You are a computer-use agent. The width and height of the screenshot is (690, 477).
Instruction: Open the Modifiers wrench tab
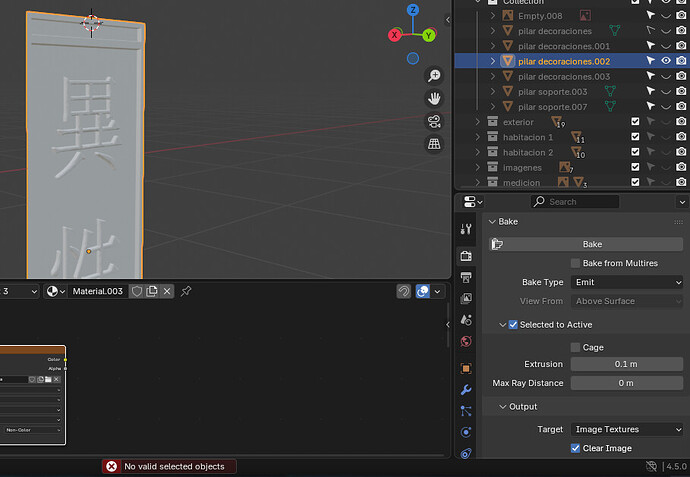[x=466, y=389]
